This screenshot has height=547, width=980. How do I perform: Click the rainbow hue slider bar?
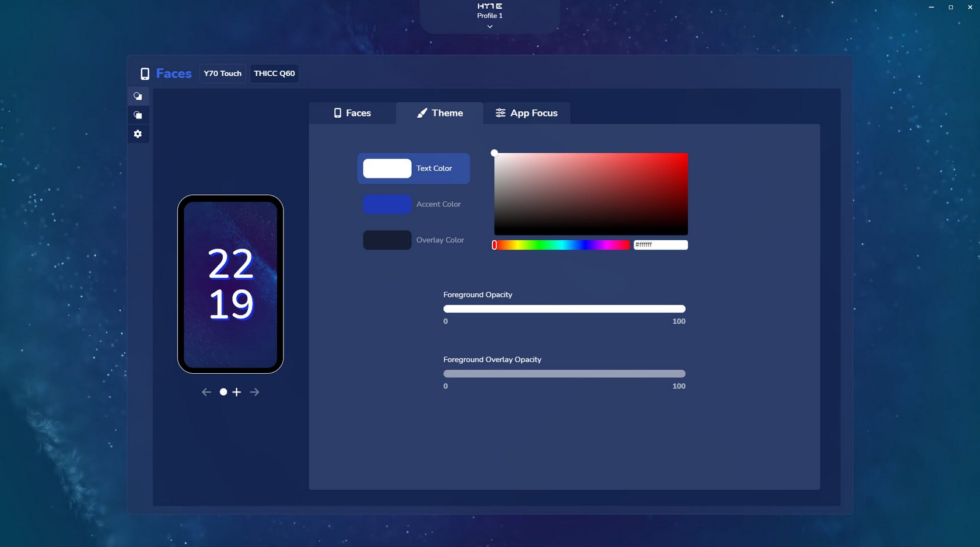click(x=562, y=245)
